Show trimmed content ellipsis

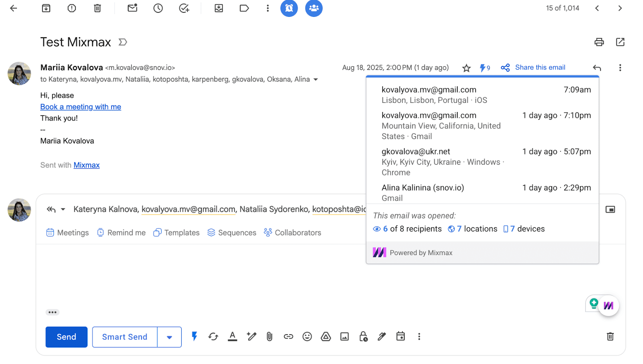click(52, 312)
